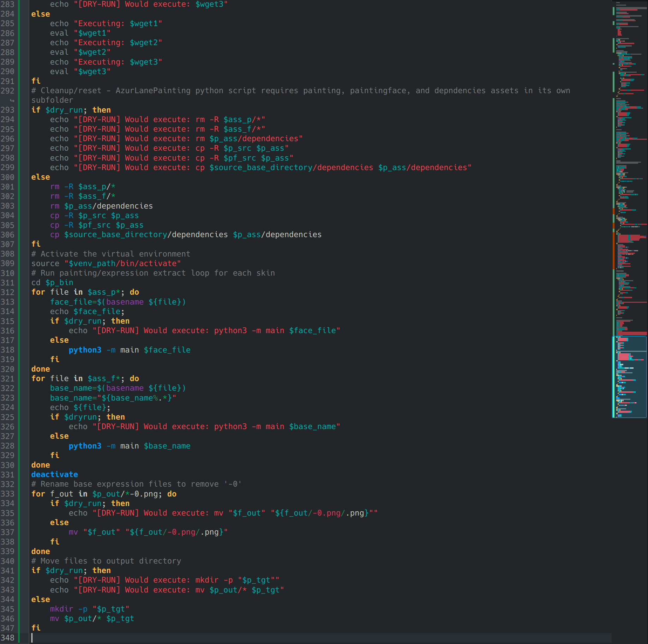Click '# Move files to output directory' comment

coord(106,561)
